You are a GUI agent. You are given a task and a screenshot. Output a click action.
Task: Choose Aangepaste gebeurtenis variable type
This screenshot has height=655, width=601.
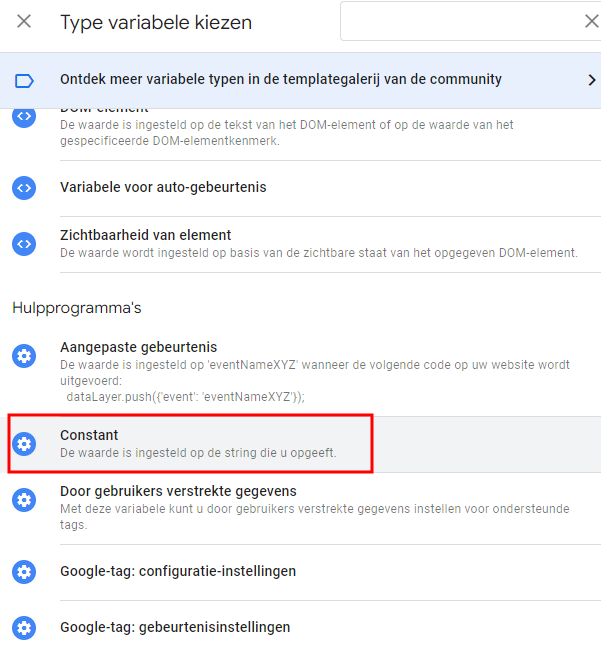[138, 347]
